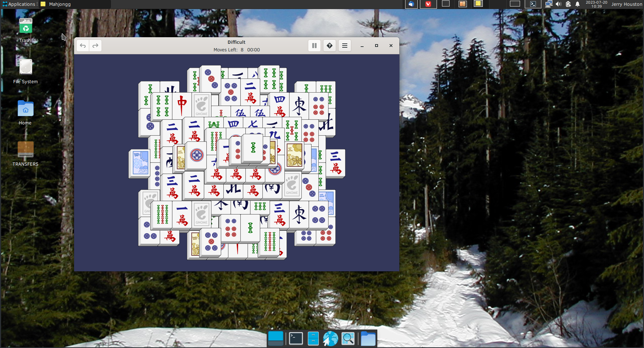The height and width of the screenshot is (348, 644).
Task: Open the notifications bell
Action: tap(578, 4)
